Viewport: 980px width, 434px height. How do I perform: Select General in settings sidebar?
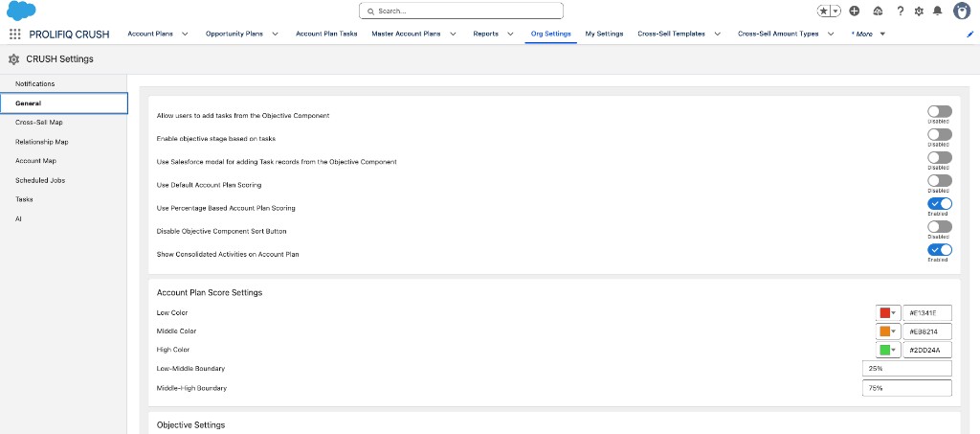coord(63,103)
